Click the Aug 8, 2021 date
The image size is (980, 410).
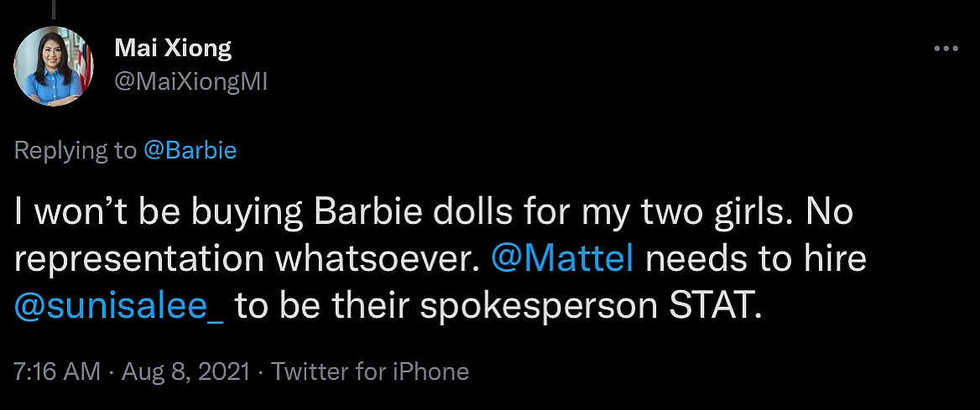click(x=185, y=371)
